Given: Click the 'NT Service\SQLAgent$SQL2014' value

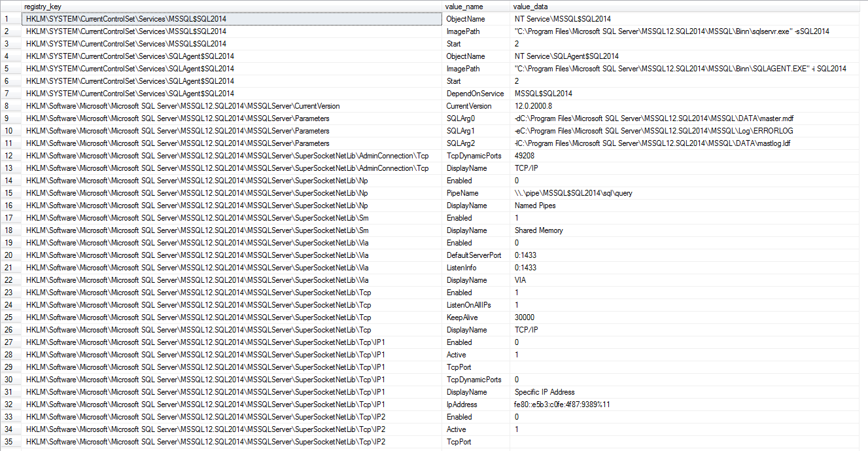Looking at the screenshot, I should pos(566,56).
